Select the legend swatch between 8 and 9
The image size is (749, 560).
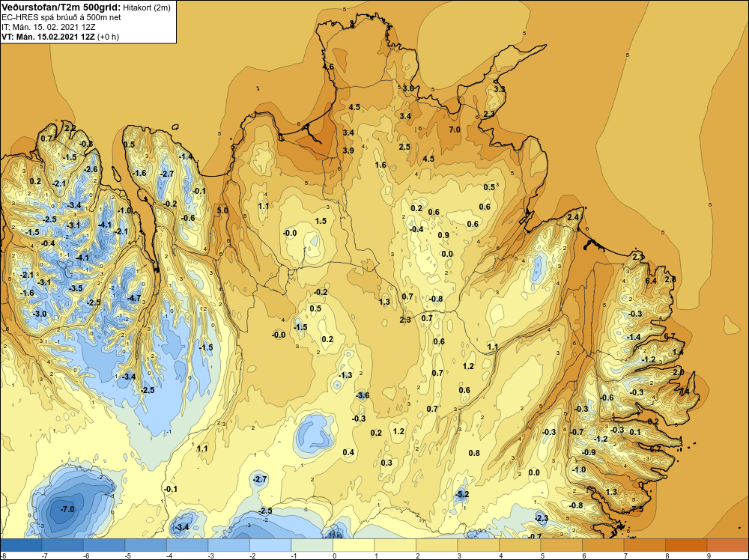coord(686,545)
